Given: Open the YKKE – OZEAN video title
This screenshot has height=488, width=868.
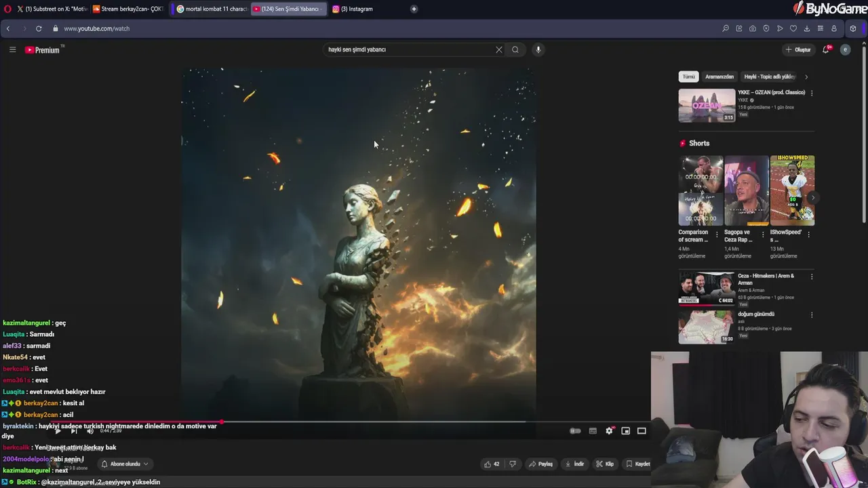Looking at the screenshot, I should [772, 93].
